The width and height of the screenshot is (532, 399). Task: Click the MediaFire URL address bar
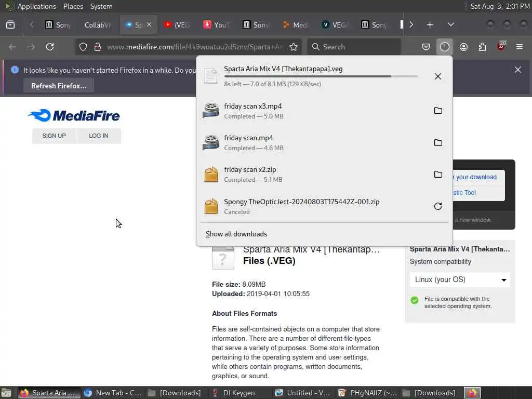click(x=194, y=47)
